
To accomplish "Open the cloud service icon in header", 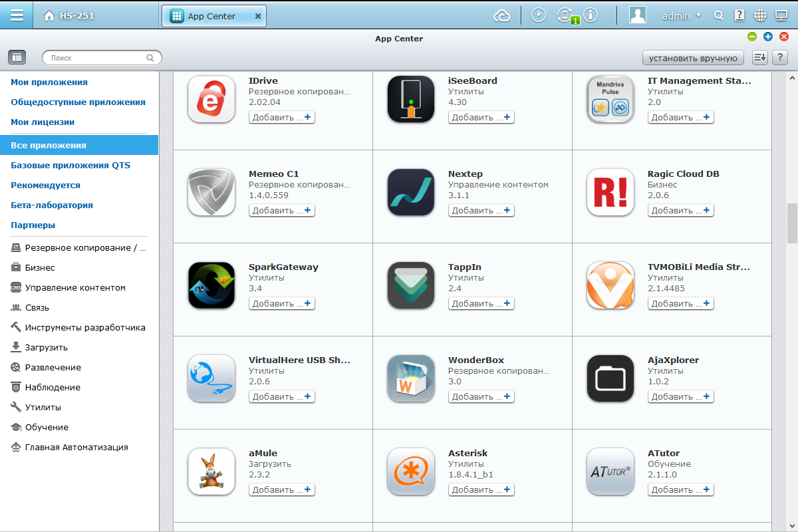I will click(x=502, y=15).
